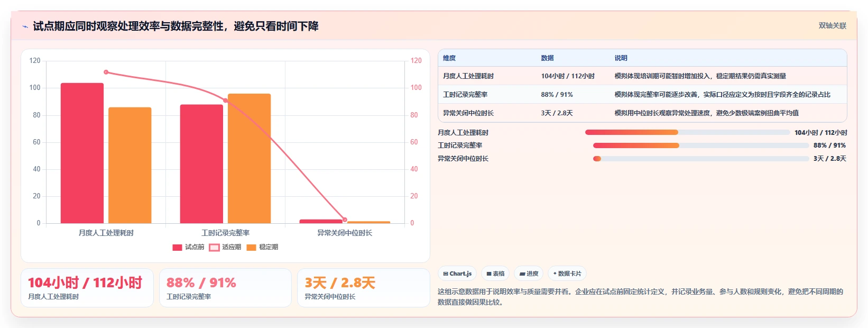The width and height of the screenshot is (868, 328).
Task: Click table data cell 3天 / 2.8天
Action: pos(557,113)
